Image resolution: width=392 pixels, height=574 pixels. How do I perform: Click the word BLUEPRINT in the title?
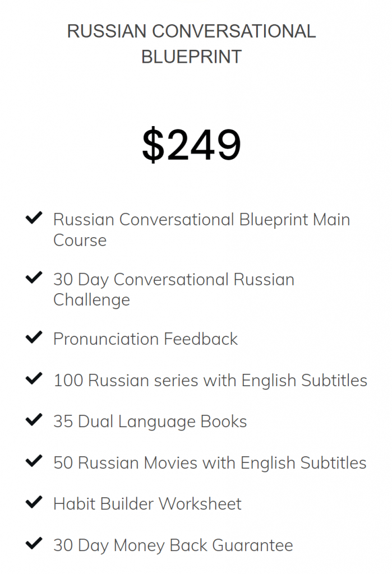pyautogui.click(x=191, y=57)
